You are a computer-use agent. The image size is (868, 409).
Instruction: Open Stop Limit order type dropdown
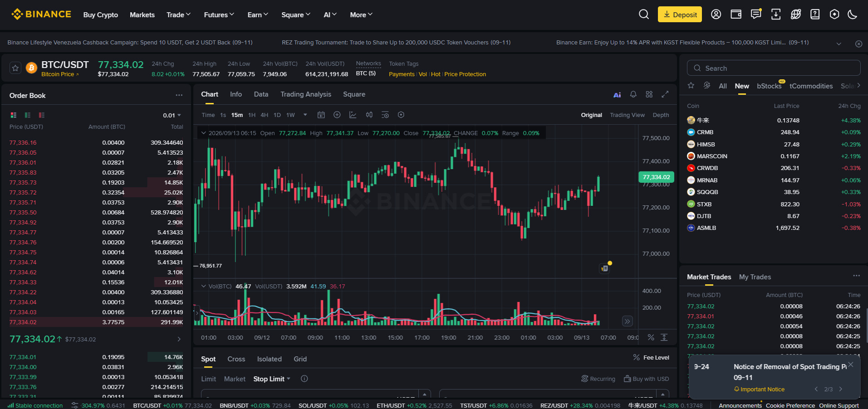click(272, 379)
